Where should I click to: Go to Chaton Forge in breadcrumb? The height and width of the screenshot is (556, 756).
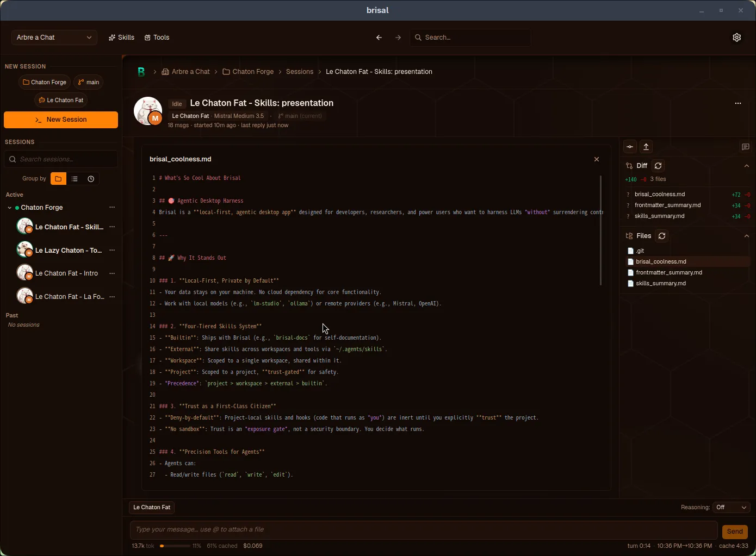tap(248, 72)
